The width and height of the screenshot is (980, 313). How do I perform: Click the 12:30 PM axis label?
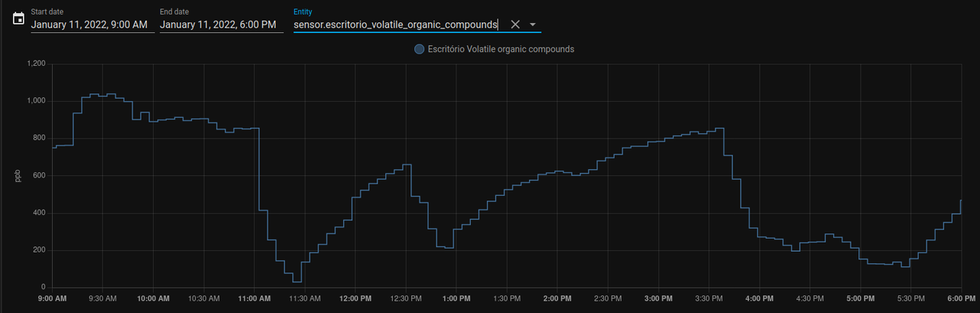coord(406,298)
